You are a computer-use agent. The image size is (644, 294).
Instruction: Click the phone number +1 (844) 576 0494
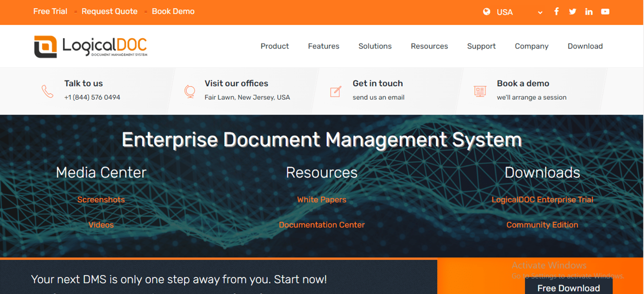tap(92, 98)
